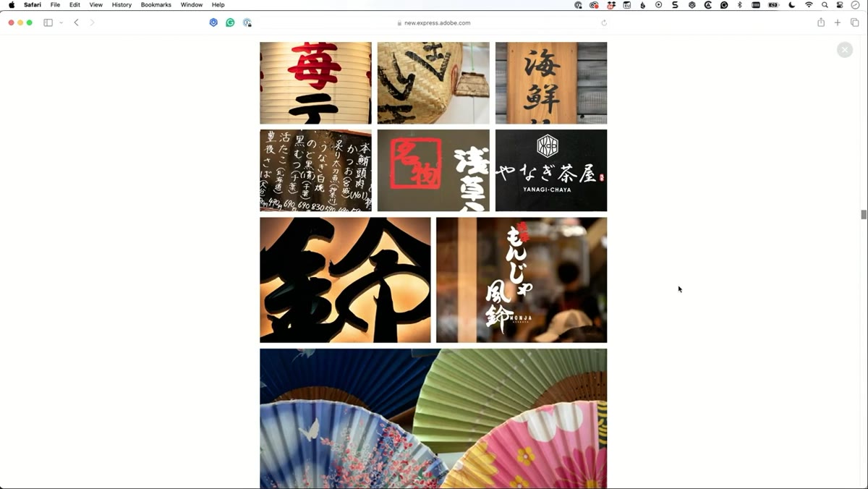Open the Bookmarks menu
868x489 pixels.
156,4
